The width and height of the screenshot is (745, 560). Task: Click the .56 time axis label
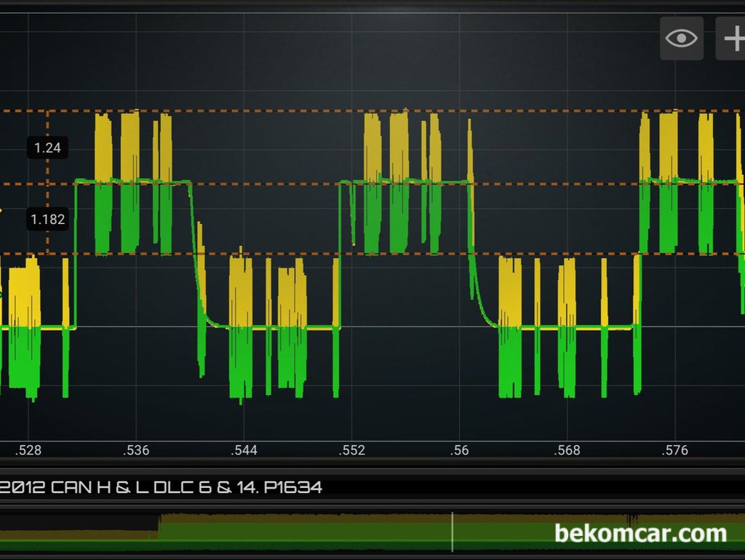(459, 450)
